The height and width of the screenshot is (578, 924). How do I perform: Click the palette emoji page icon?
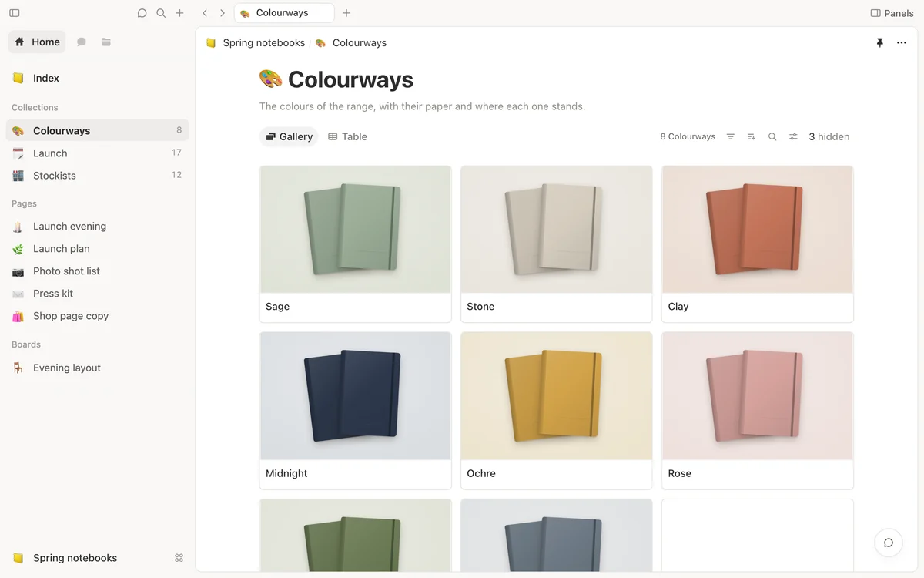point(270,79)
